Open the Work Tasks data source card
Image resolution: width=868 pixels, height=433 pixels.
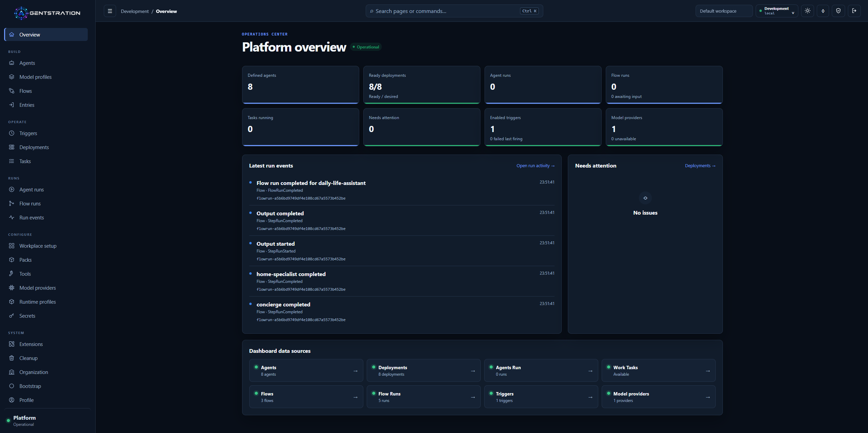point(658,370)
